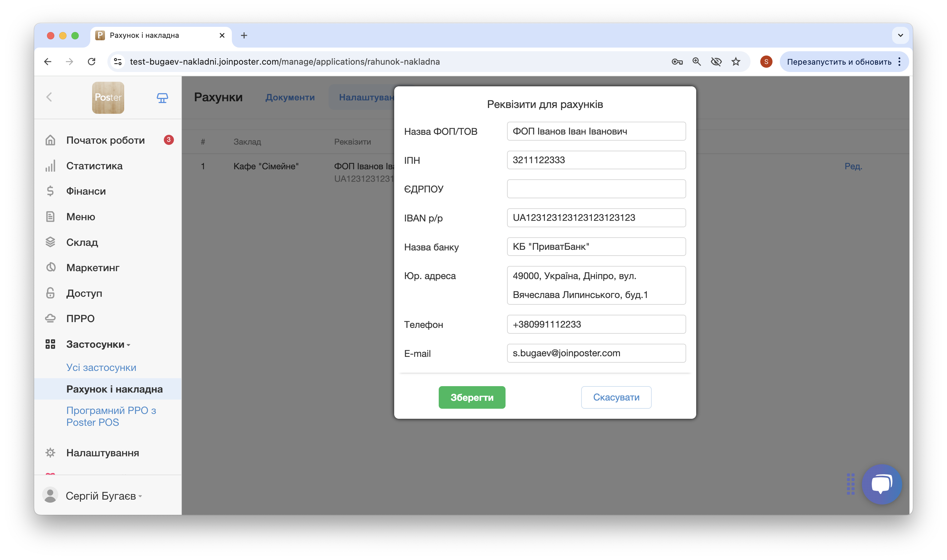Open a new browser tab
This screenshot has height=560, width=947.
tap(244, 35)
